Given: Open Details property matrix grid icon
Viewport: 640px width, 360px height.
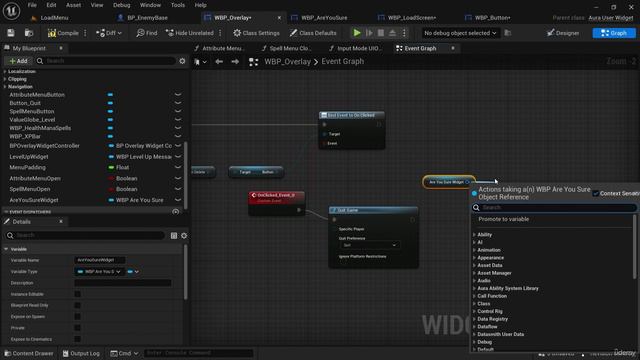Looking at the screenshot, I should point(174,236).
